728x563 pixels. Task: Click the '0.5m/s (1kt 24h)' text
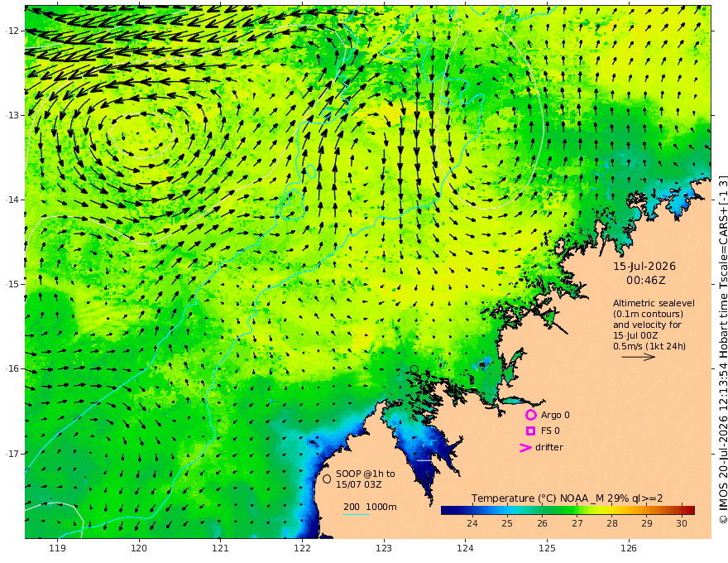pos(649,347)
